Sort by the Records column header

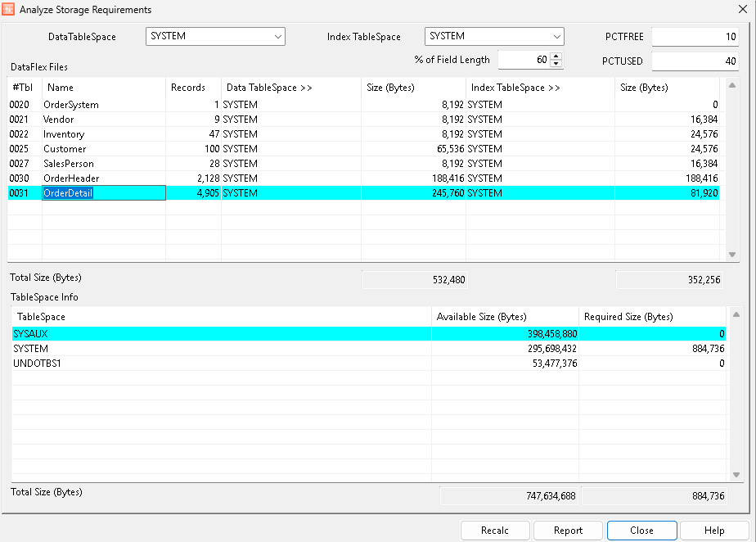click(x=193, y=88)
